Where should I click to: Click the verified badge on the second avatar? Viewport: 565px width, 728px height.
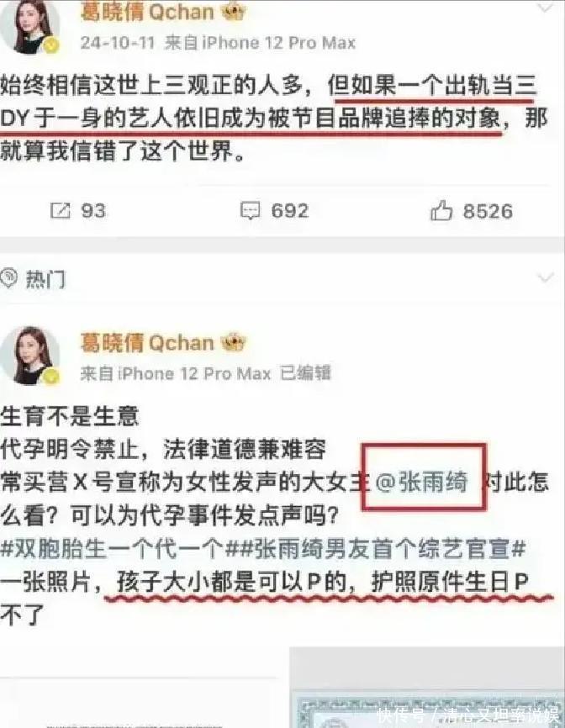51,377
